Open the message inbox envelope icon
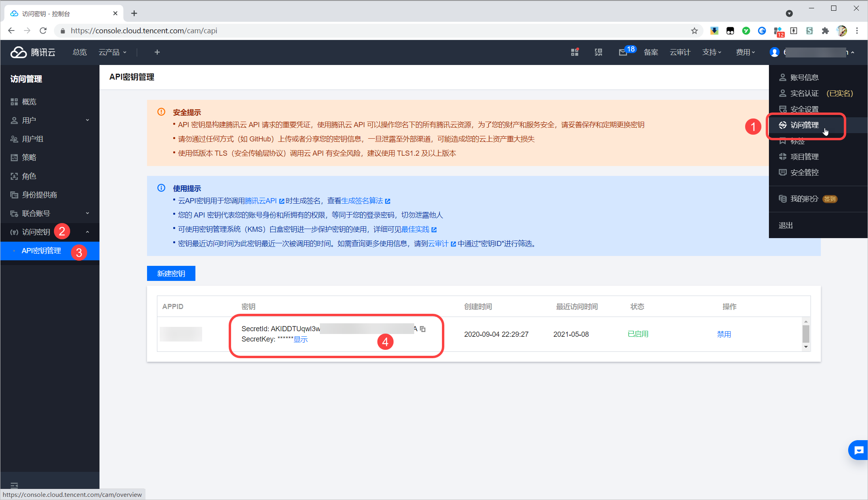 tap(623, 53)
